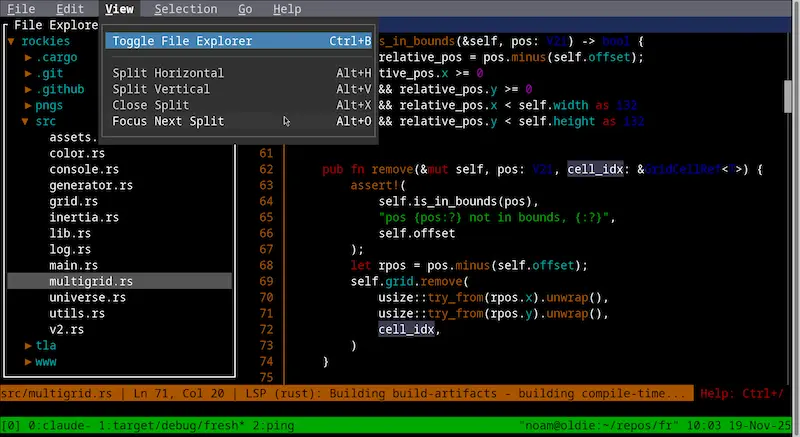Open the Edit menu

[70, 9]
